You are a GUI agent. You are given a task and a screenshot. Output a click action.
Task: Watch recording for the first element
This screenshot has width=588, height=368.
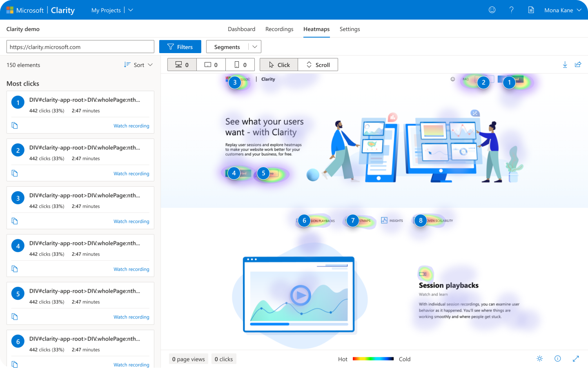click(131, 125)
